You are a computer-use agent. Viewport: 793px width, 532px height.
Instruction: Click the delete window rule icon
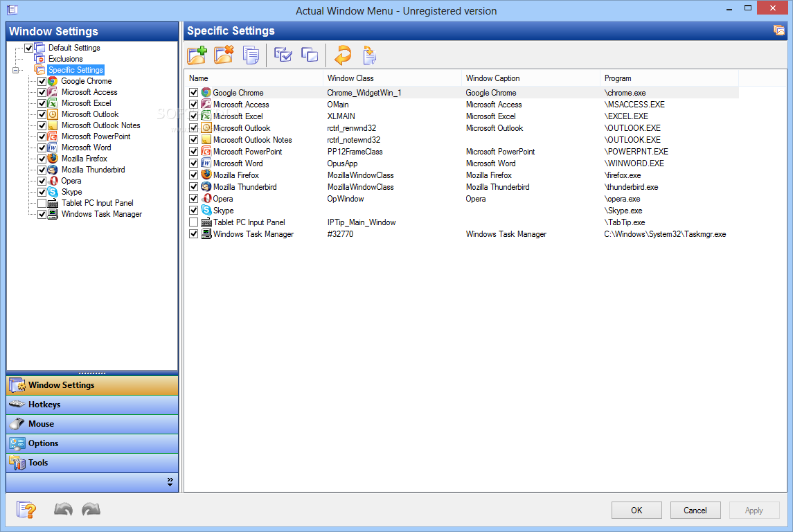pos(224,55)
